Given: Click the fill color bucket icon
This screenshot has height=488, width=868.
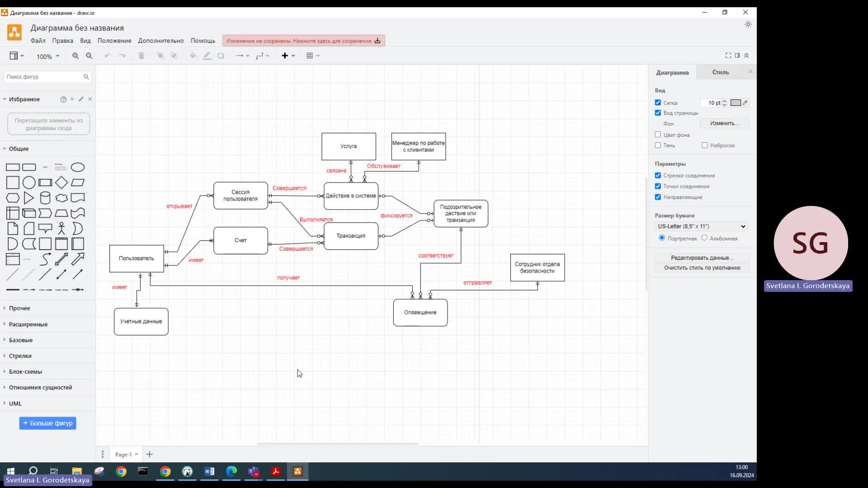Looking at the screenshot, I should point(193,56).
